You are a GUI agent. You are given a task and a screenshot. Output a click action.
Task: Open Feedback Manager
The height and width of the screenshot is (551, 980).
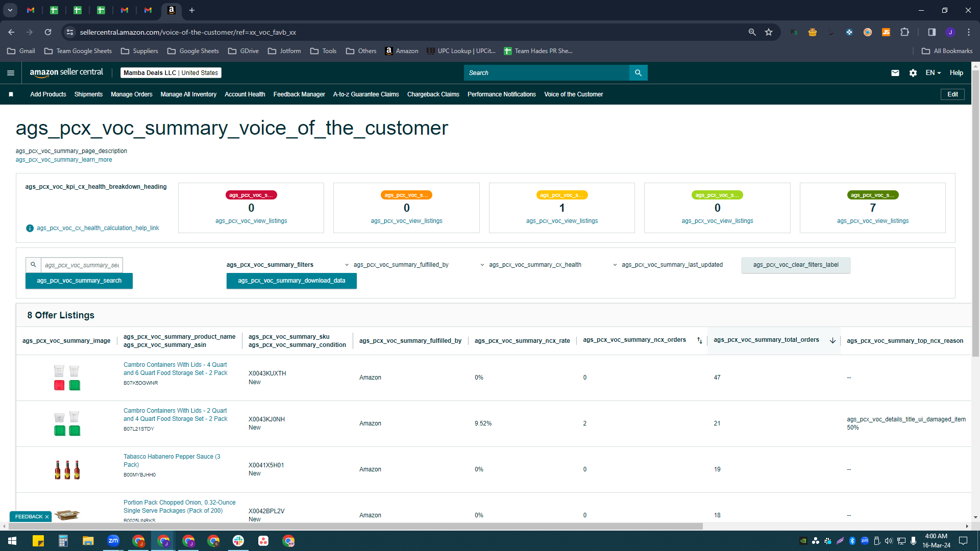pyautogui.click(x=299, y=94)
